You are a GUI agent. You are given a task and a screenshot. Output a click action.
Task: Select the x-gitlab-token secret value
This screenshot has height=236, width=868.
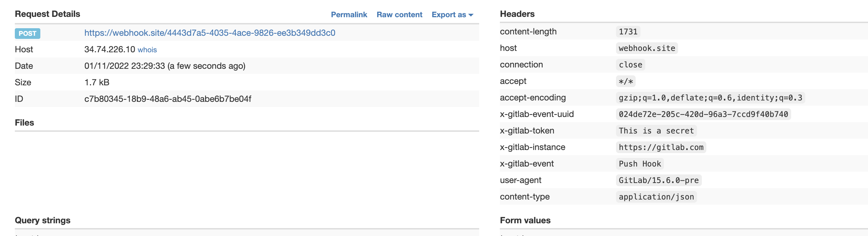(656, 131)
